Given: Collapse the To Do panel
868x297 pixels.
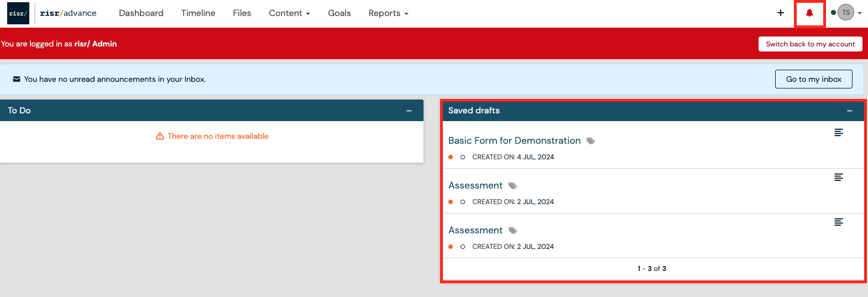Looking at the screenshot, I should 409,111.
